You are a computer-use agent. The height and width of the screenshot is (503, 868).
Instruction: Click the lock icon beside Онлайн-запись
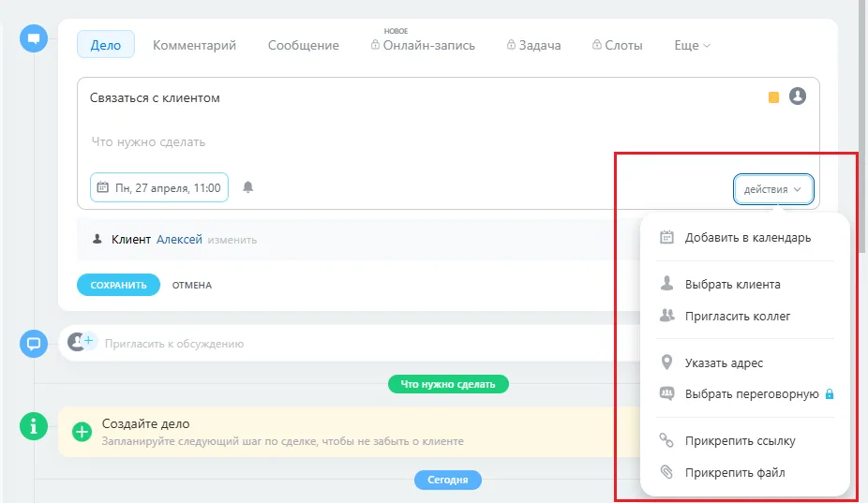[x=375, y=44]
